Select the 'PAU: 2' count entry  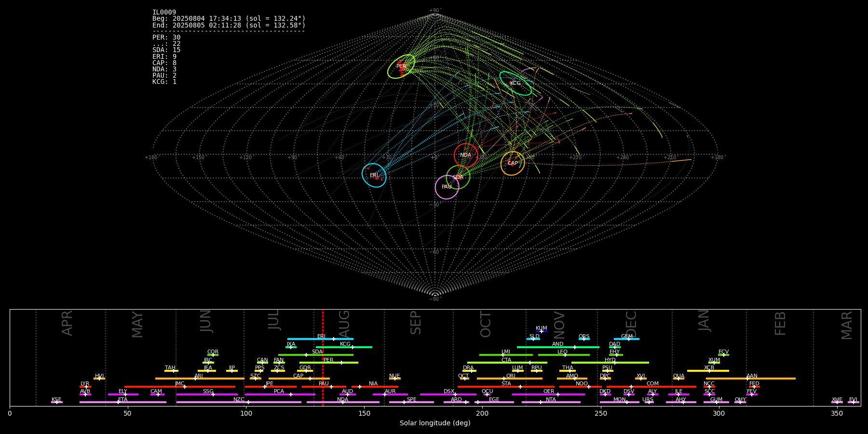(164, 75)
